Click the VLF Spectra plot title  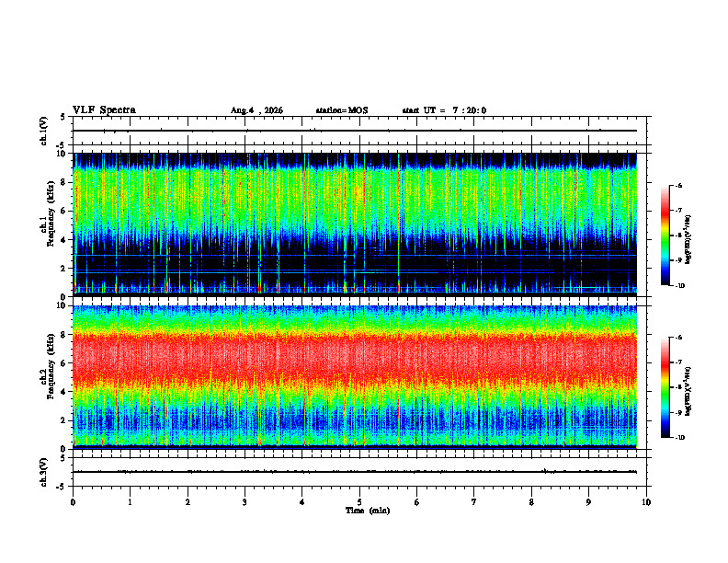point(104,110)
